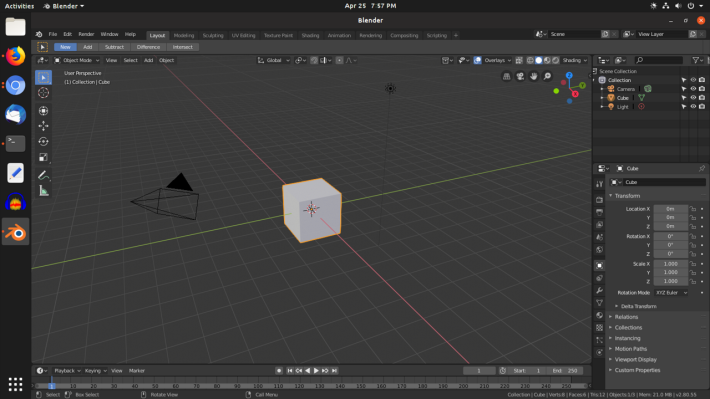Switch to Modeling workspace tab
Viewport: 710px width, 399px height.
184,35
